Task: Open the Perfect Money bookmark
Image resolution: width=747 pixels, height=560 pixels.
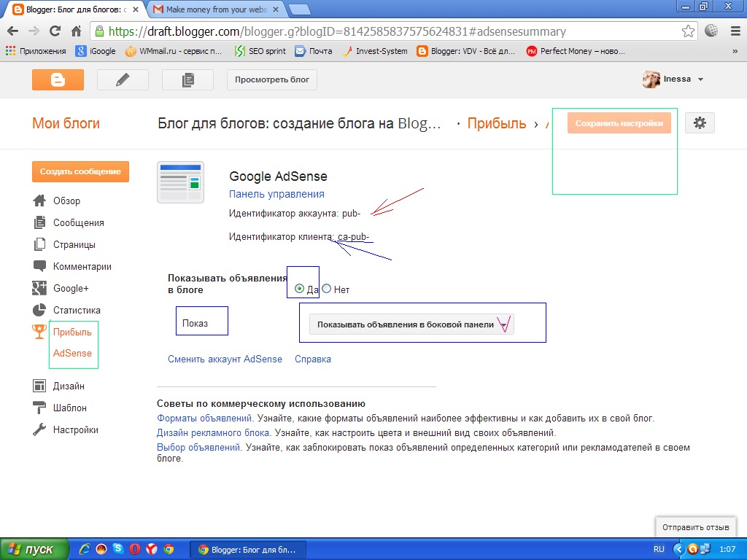Action: pyautogui.click(x=576, y=51)
